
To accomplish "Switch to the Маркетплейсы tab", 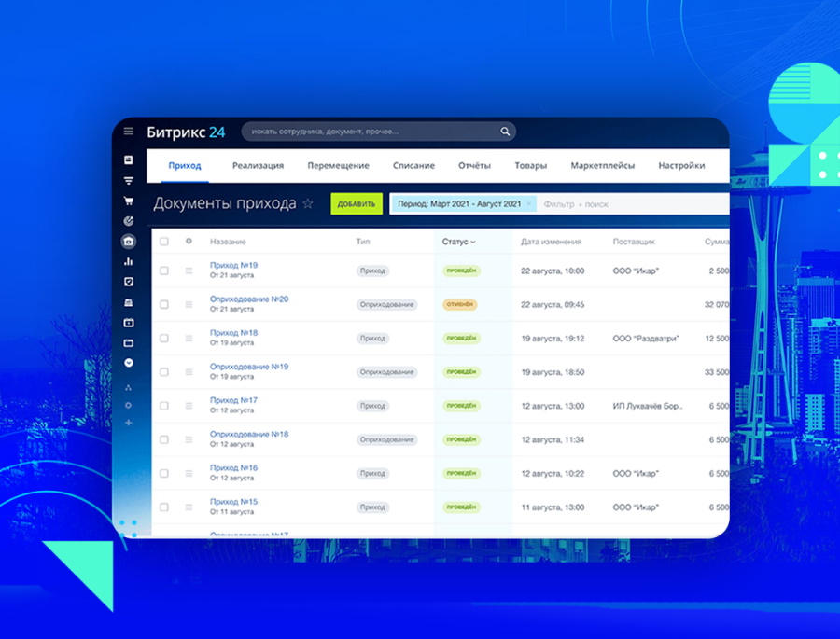I will pyautogui.click(x=603, y=165).
